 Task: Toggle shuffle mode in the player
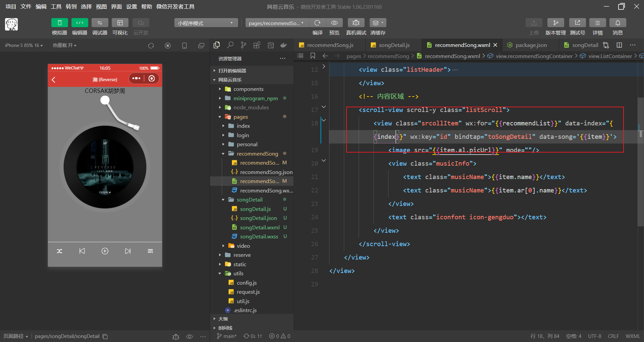(59, 251)
